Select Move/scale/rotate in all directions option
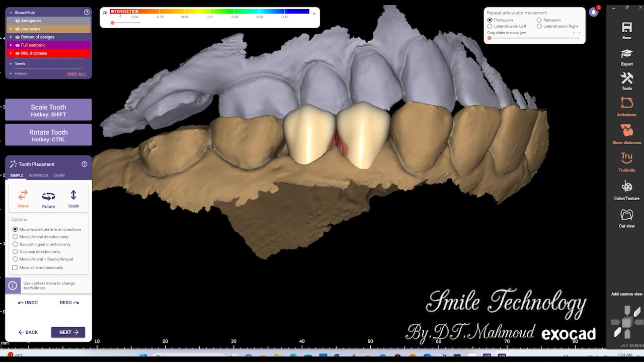 click(15, 229)
